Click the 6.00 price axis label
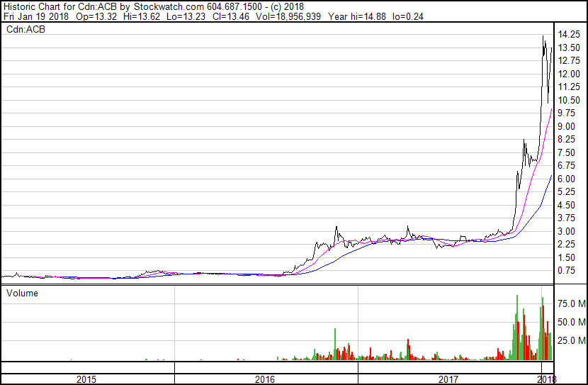588x385 pixels. coord(566,179)
